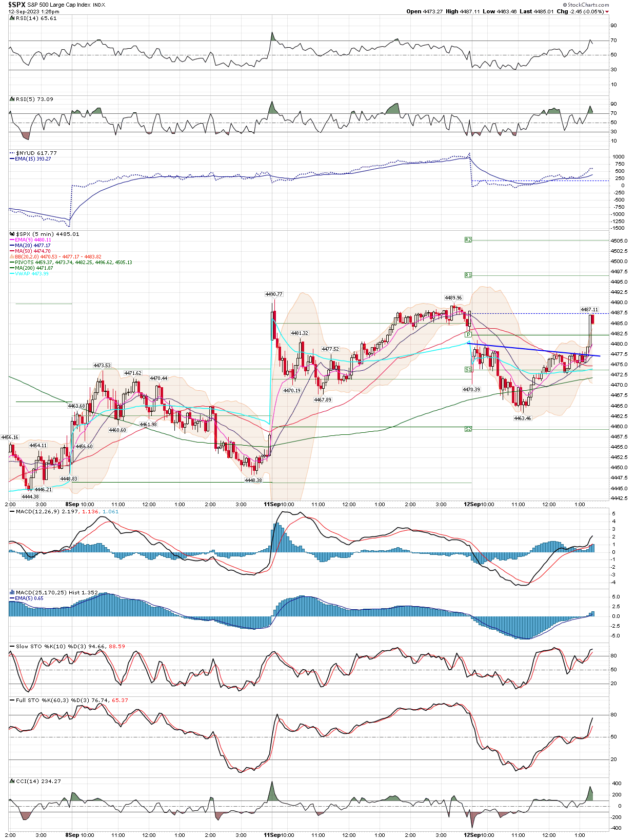Click the blue descending trendline on price chart
Viewport: 636px width, 840px height.
click(533, 350)
